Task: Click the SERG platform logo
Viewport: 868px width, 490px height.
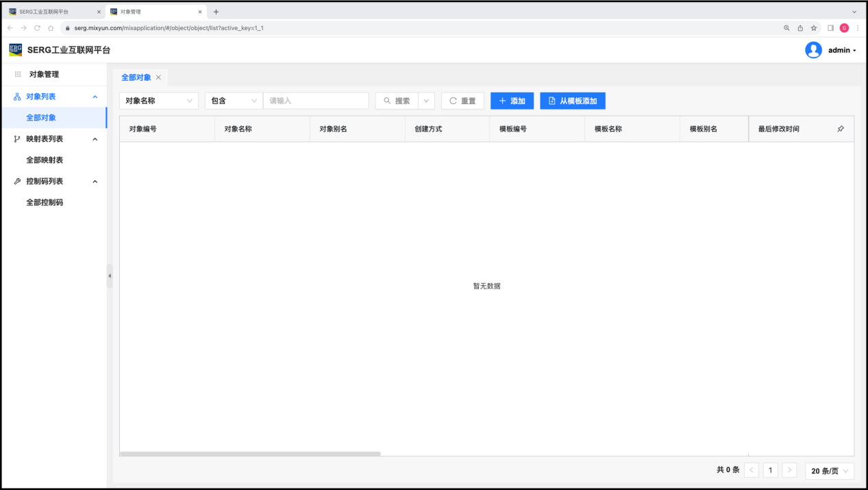Action: pos(15,50)
